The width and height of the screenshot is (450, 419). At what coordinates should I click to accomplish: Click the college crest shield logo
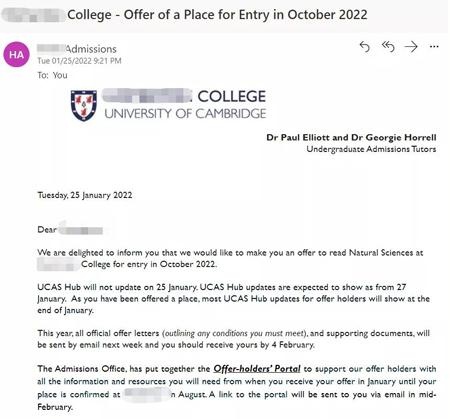click(x=84, y=105)
